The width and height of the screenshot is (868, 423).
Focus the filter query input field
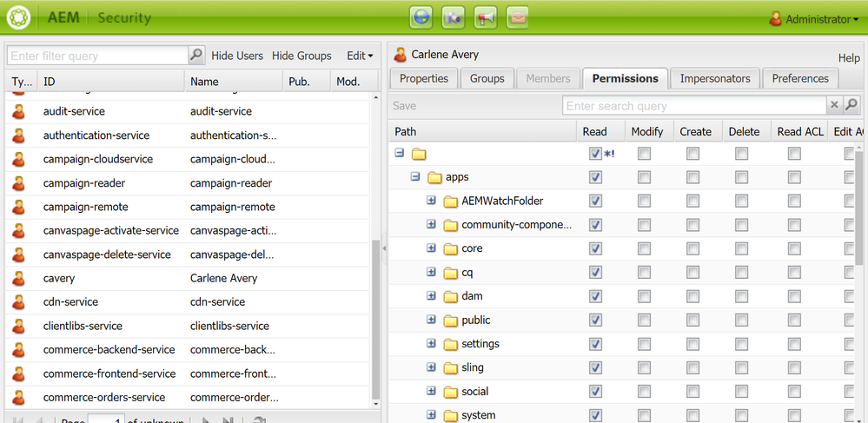tap(98, 56)
